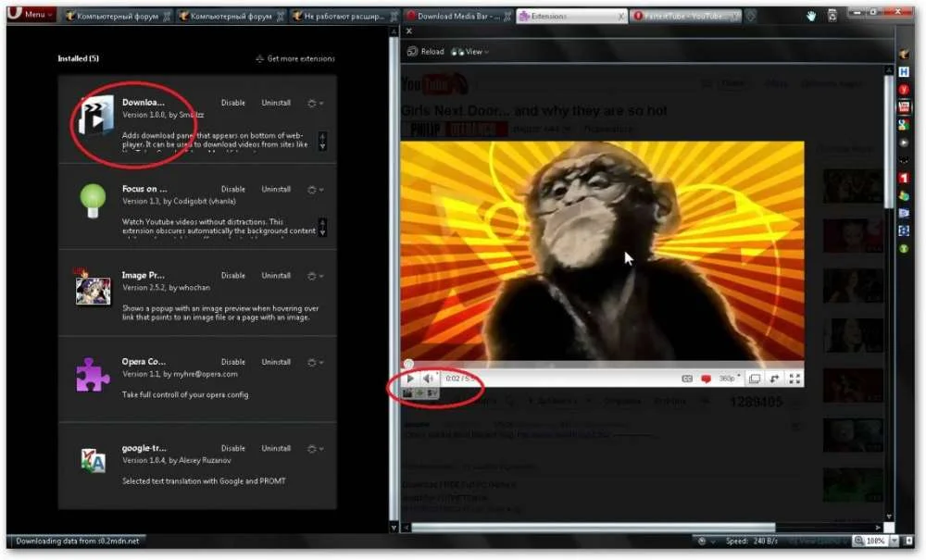The width and height of the screenshot is (926, 560).
Task: Uninstall the Focus on extension
Action: pos(276,190)
